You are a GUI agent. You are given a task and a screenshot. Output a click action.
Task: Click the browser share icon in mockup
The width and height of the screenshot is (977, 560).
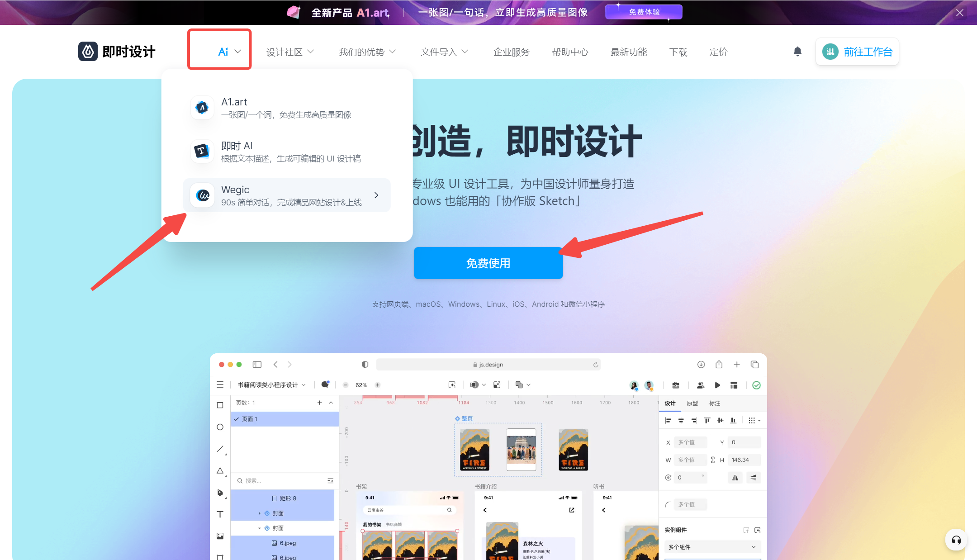click(x=719, y=364)
